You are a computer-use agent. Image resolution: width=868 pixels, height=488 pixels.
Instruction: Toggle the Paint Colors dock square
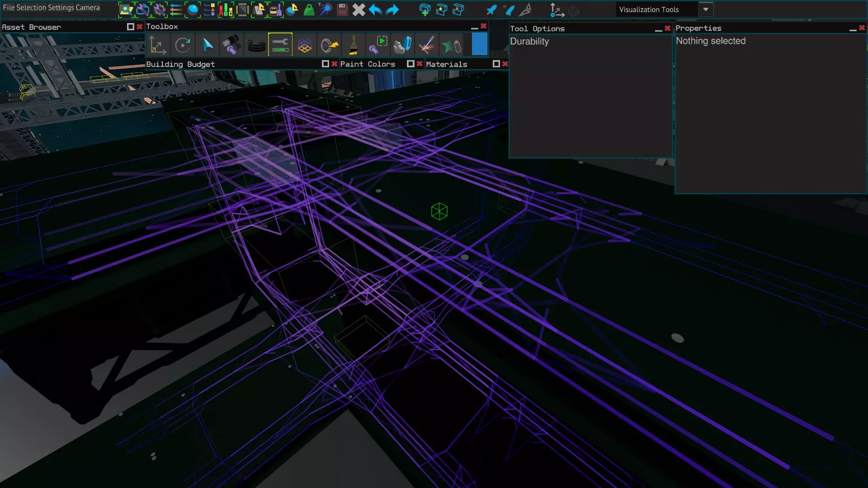point(410,64)
